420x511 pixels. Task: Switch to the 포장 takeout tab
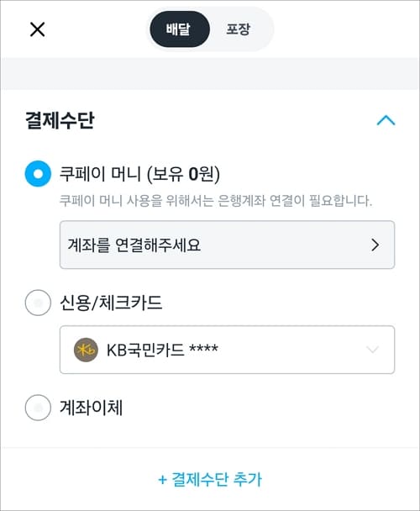[239, 29]
